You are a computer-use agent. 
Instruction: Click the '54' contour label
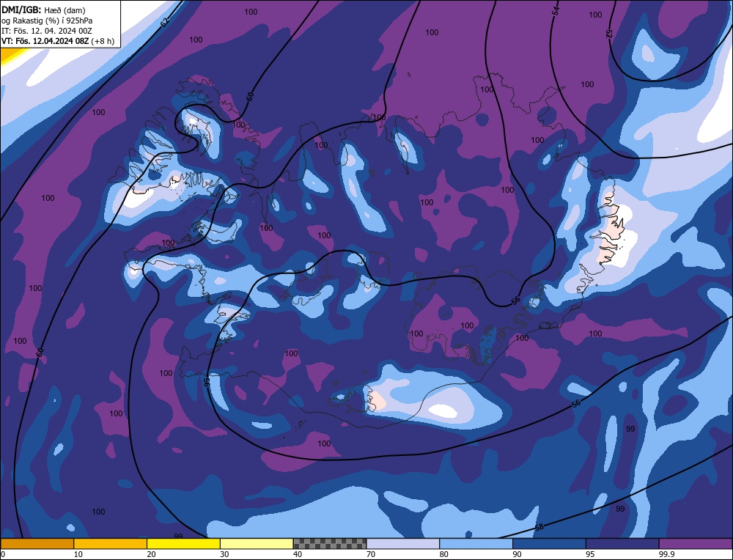556,11
